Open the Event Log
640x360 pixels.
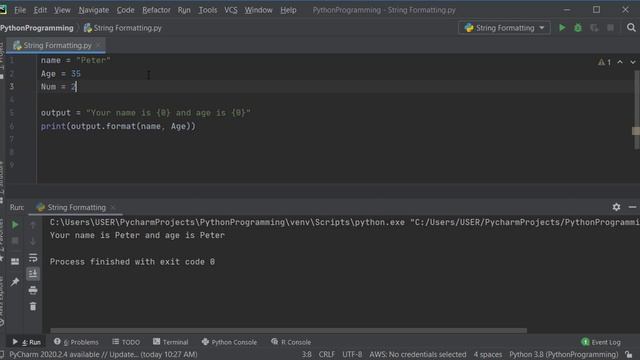pos(601,342)
